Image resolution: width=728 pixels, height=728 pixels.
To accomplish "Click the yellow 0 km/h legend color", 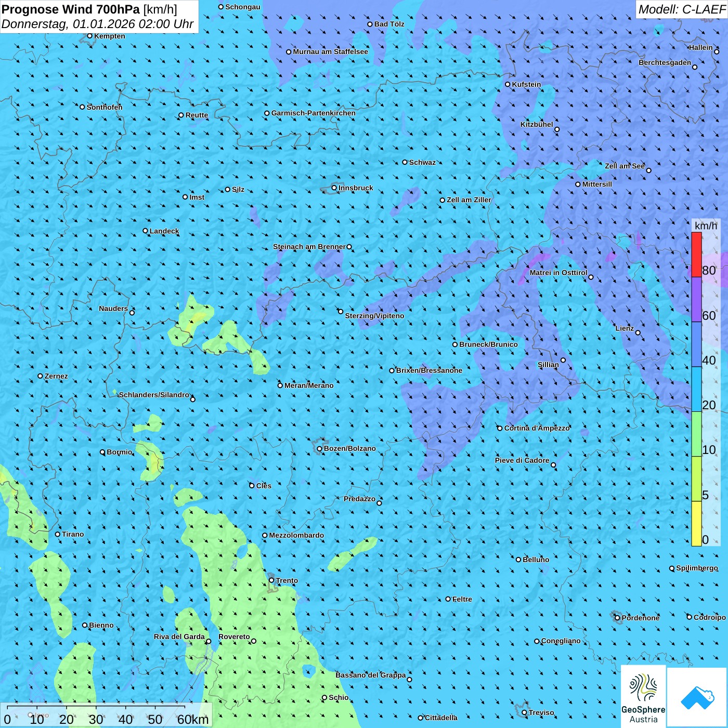I will (696, 524).
